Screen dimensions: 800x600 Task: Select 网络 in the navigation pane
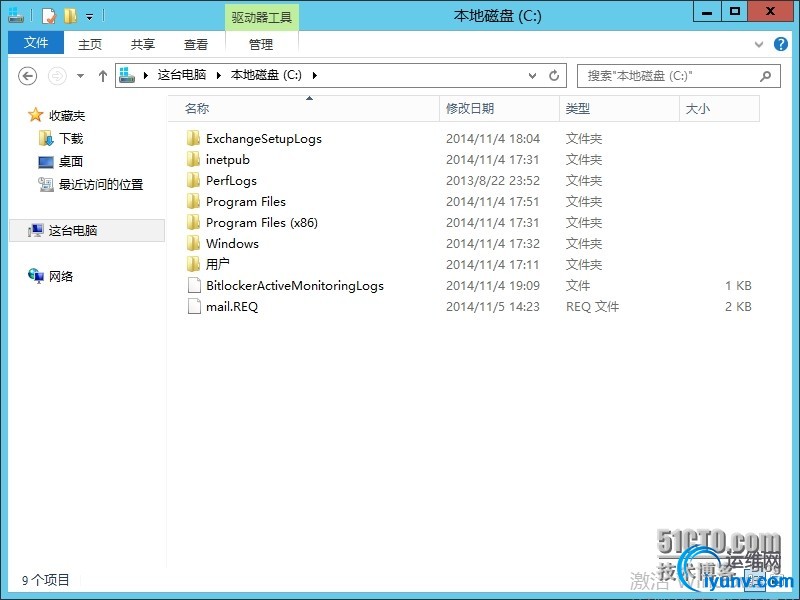click(x=61, y=277)
